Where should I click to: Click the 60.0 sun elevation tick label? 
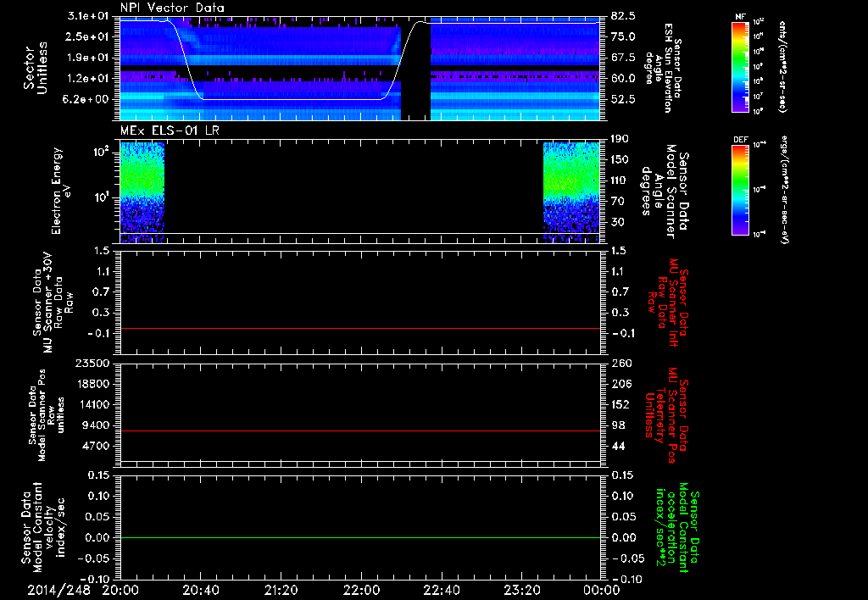point(623,79)
